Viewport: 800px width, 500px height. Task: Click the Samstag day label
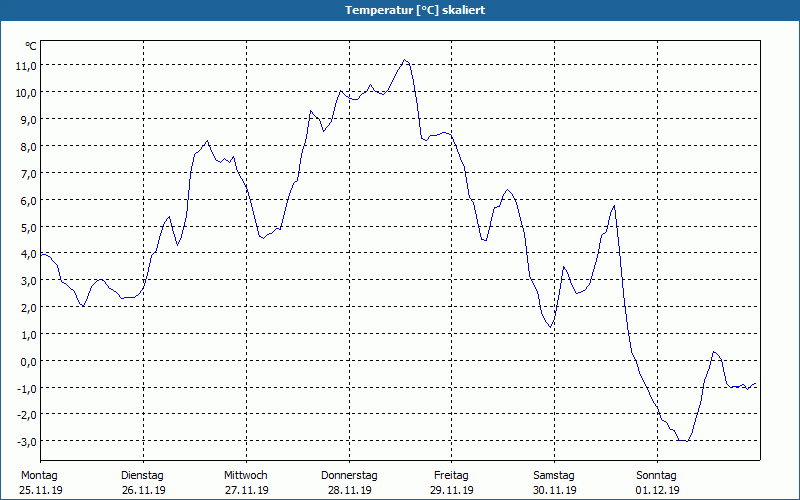point(554,476)
